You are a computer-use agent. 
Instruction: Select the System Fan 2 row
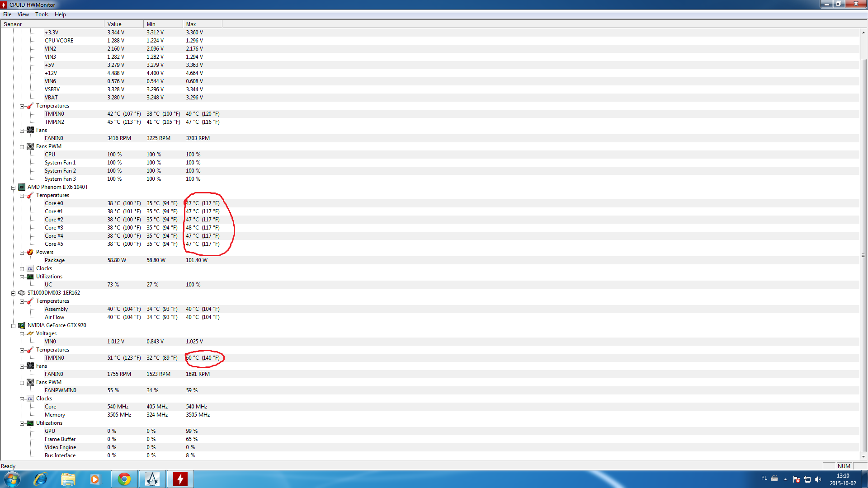coord(430,171)
